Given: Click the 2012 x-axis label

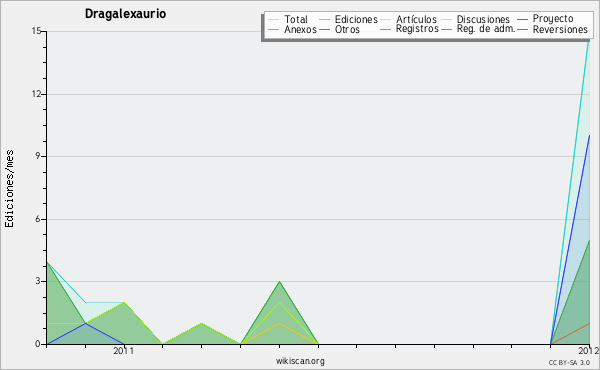Looking at the screenshot, I should pos(589,351).
